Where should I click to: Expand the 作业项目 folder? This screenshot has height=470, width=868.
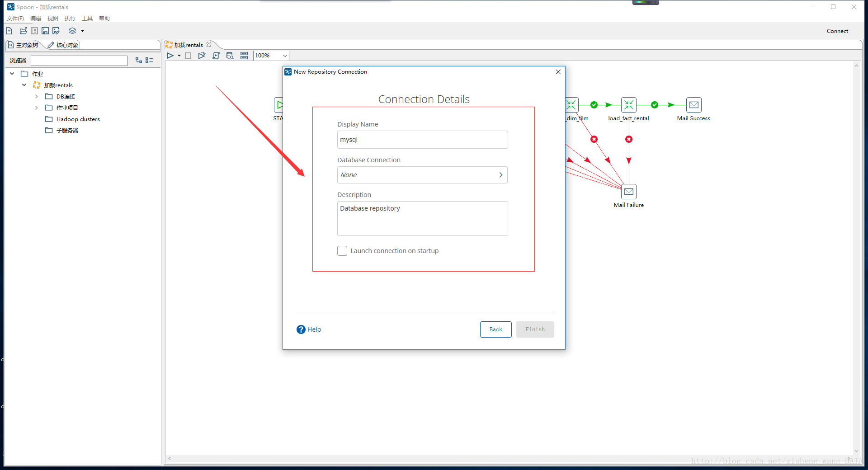click(x=37, y=108)
